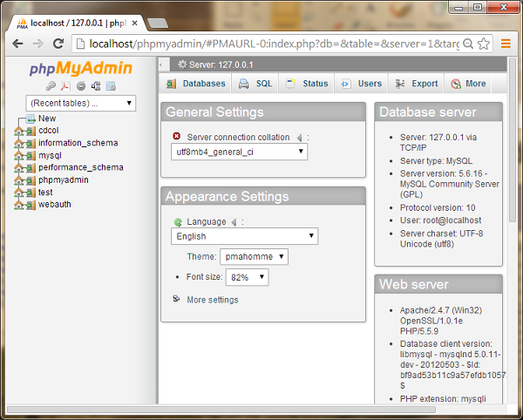Click the browser back arrow
The height and width of the screenshot is (420, 523).
click(17, 44)
